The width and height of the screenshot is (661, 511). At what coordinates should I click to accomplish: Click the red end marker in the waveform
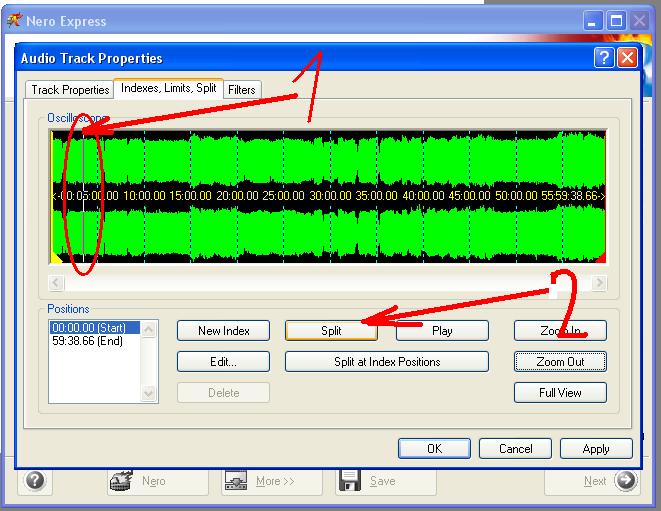click(601, 258)
